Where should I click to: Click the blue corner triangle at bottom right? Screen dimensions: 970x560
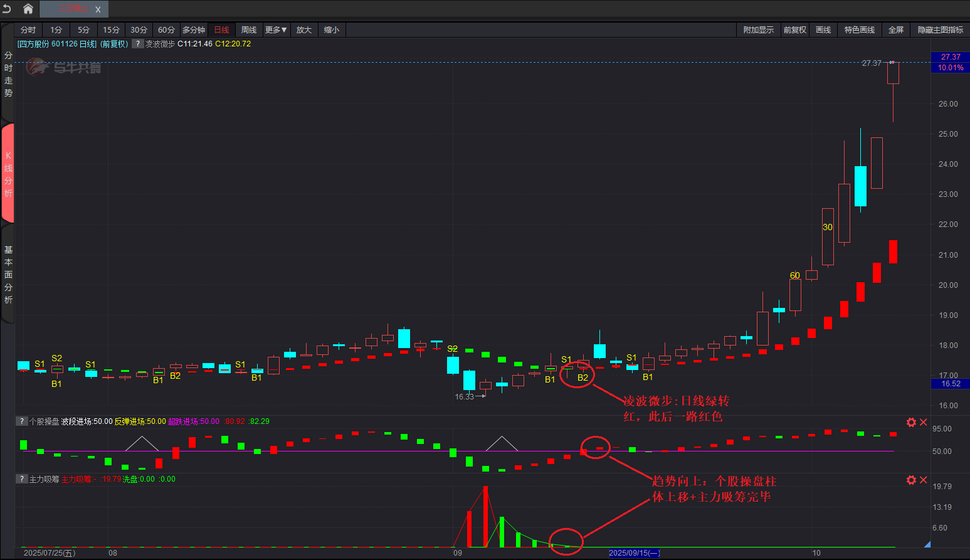927,544
